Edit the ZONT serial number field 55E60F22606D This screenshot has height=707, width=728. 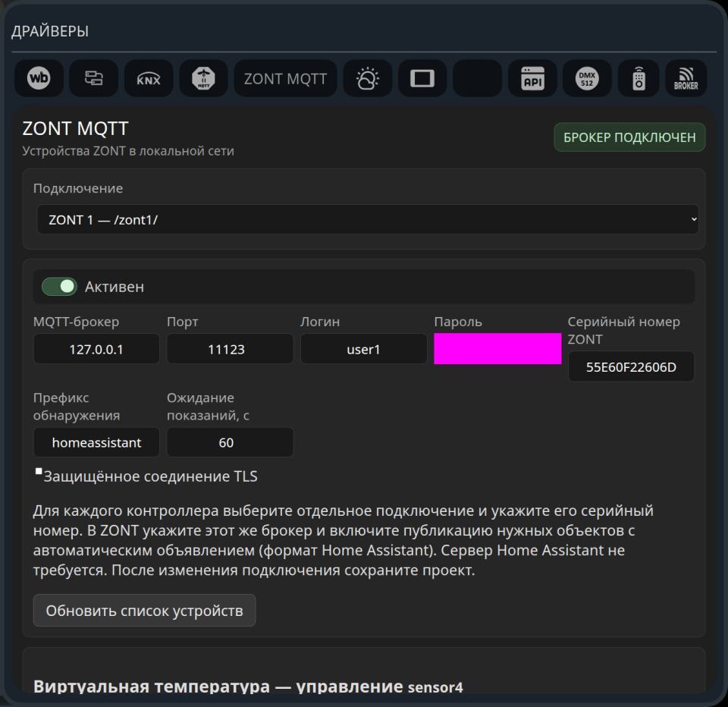(631, 366)
